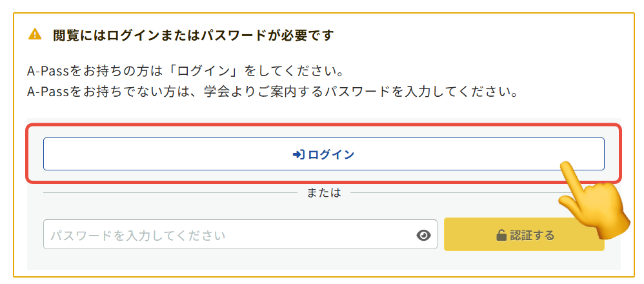Focus the パスワードを入力してください field
This screenshot has width=644, height=284.
pyautogui.click(x=226, y=235)
